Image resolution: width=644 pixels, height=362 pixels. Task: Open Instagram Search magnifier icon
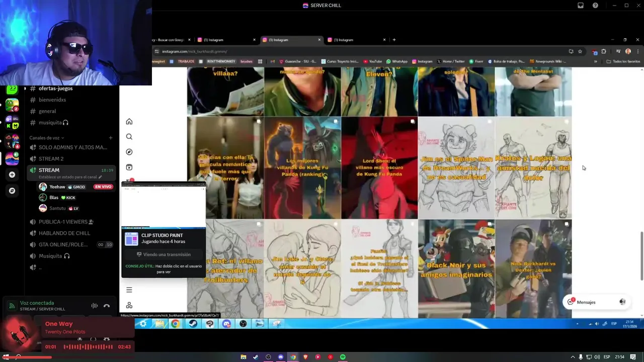pos(129,137)
